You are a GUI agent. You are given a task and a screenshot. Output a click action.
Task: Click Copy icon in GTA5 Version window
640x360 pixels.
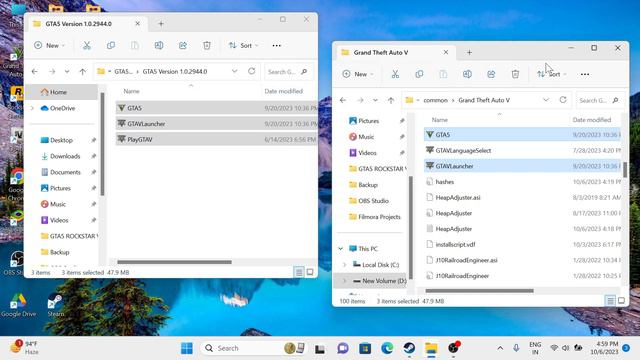[111, 45]
